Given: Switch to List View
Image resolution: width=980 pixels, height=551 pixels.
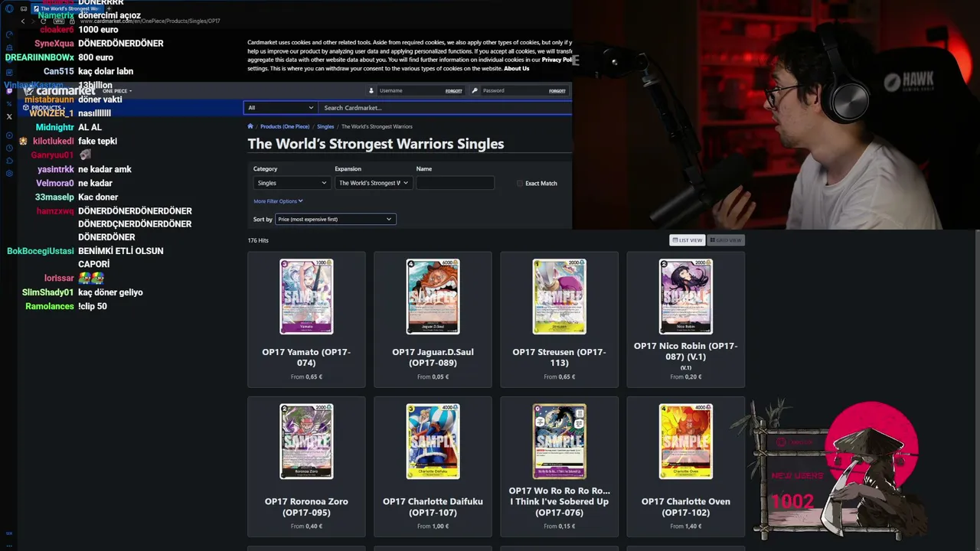Looking at the screenshot, I should (687, 240).
